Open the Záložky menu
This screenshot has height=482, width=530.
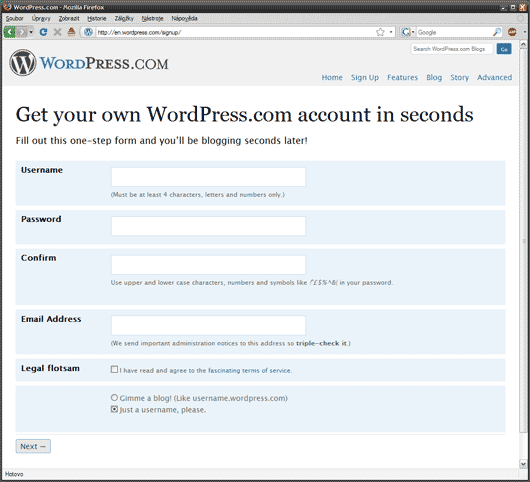pos(124,19)
